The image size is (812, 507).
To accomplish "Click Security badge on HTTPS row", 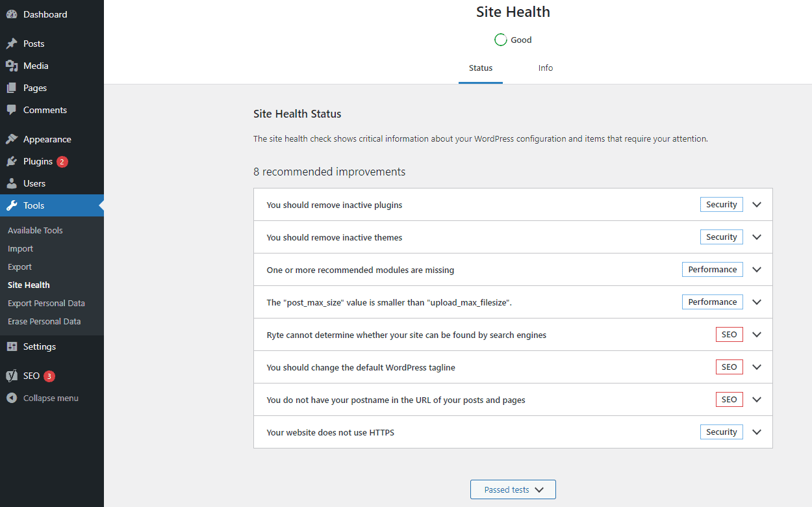I will point(721,432).
